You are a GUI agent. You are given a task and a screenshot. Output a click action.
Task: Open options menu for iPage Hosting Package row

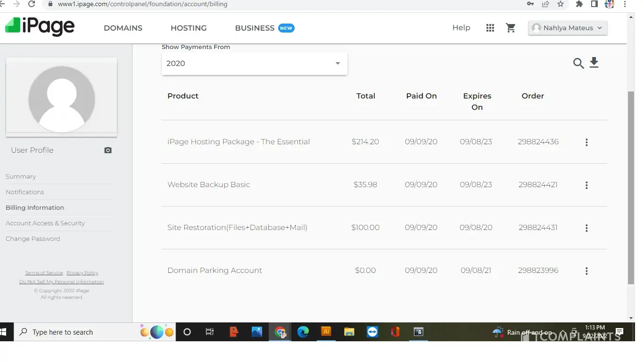click(586, 142)
